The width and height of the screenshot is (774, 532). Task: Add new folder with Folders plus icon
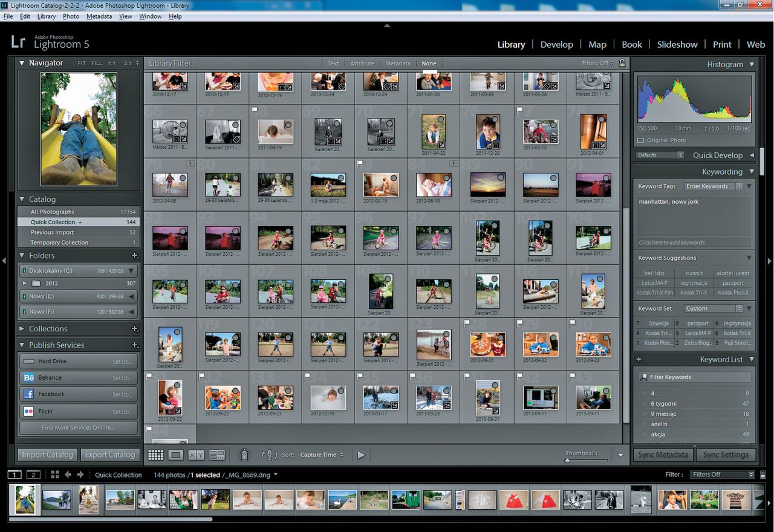[135, 256]
